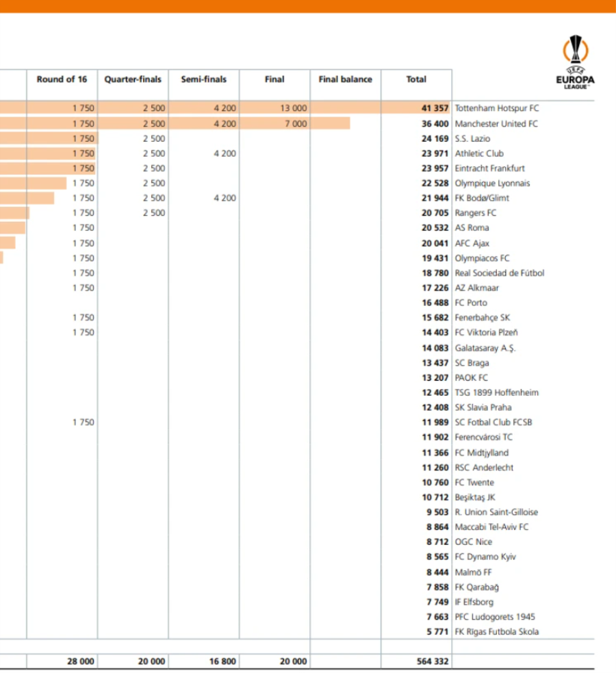This screenshot has width=616, height=673.
Task: Select the "Round of 16" column header
Action: tap(62, 79)
